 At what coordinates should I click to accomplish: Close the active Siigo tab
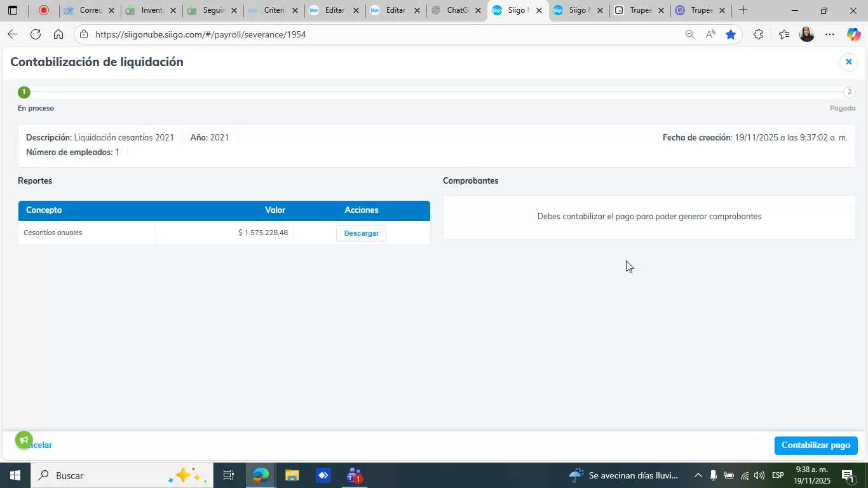(x=539, y=11)
